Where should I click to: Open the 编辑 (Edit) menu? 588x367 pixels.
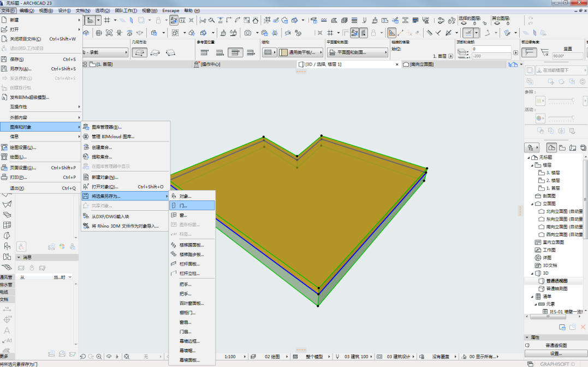tap(27, 10)
